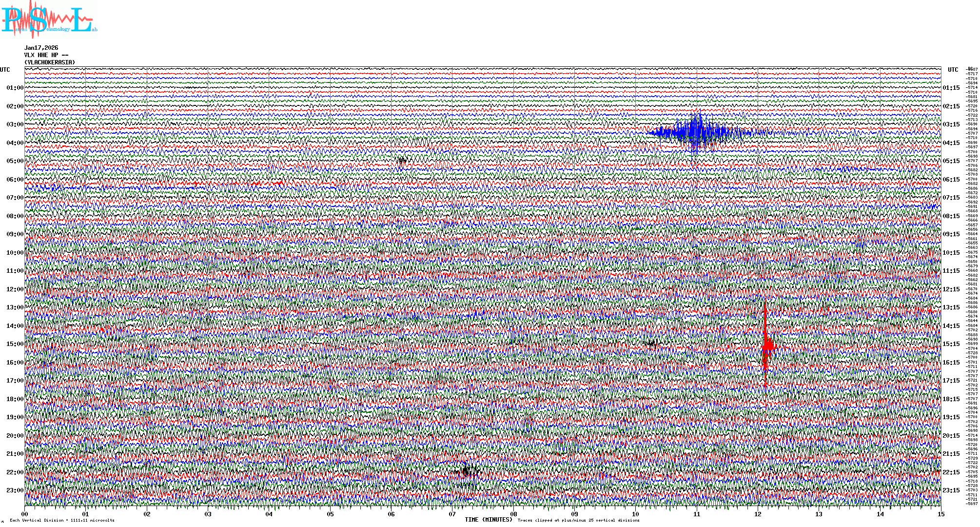Click the TIME (MINUTES) axis title

[x=489, y=520]
